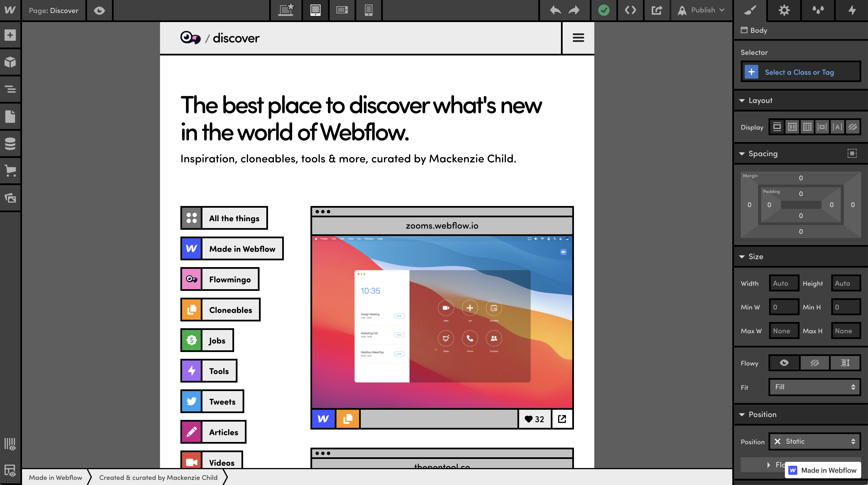Switch to the mobile portrait breakpoint
The width and height of the screenshot is (868, 485).
[x=368, y=10]
